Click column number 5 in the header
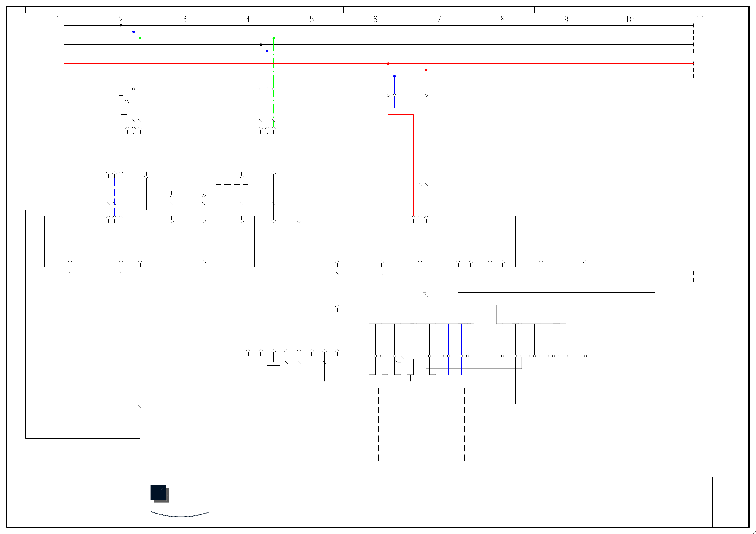Viewport: 756px width, 534px height. tap(312, 20)
